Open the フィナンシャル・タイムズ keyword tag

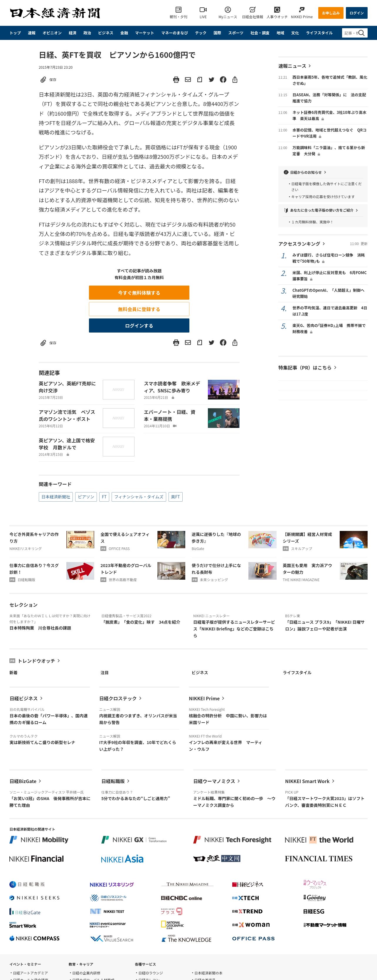[x=139, y=497]
